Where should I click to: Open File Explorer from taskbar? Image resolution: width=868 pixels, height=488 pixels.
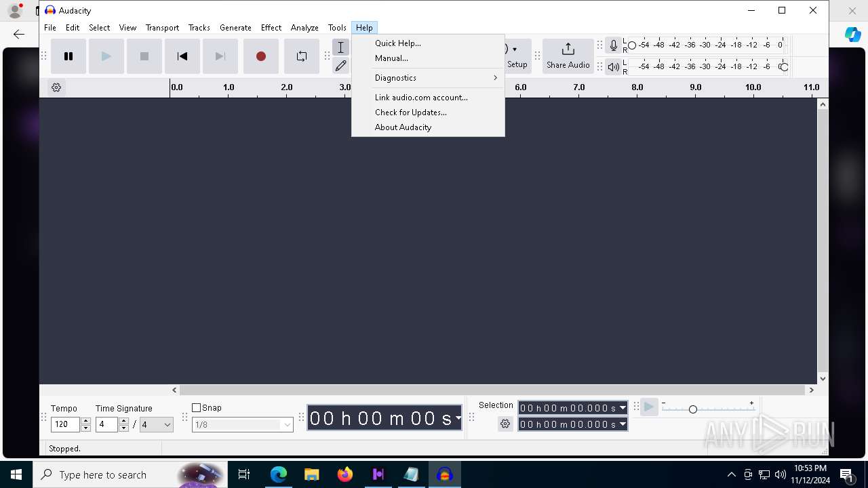point(312,474)
